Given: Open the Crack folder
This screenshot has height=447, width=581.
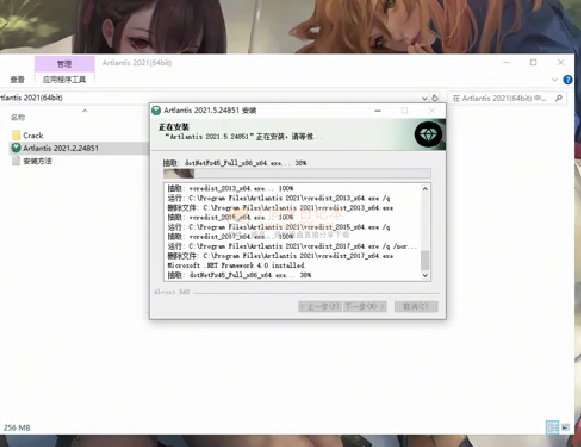Looking at the screenshot, I should tap(33, 135).
